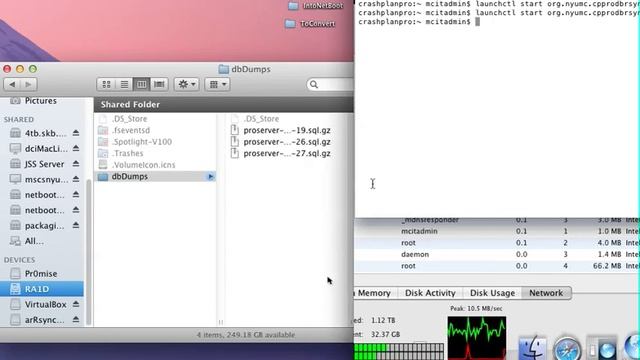Eject the dciMacLi shared item
This screenshot has width=640, height=360.
pyautogui.click(x=76, y=149)
